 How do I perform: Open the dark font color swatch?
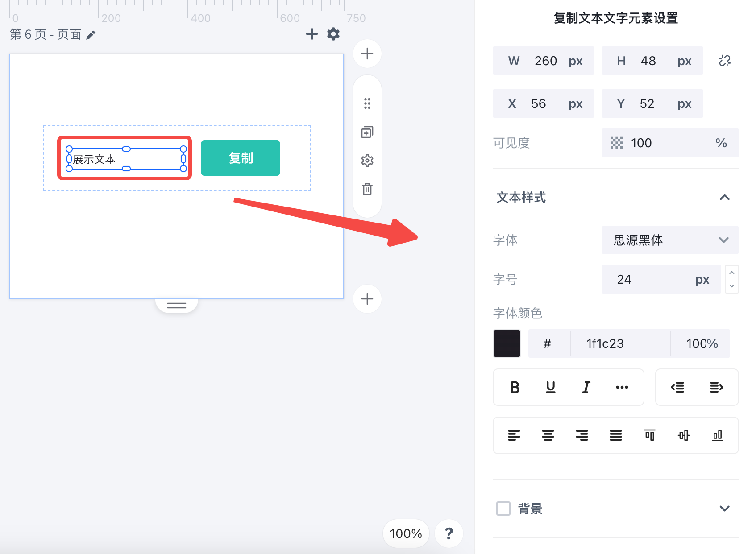(x=507, y=343)
